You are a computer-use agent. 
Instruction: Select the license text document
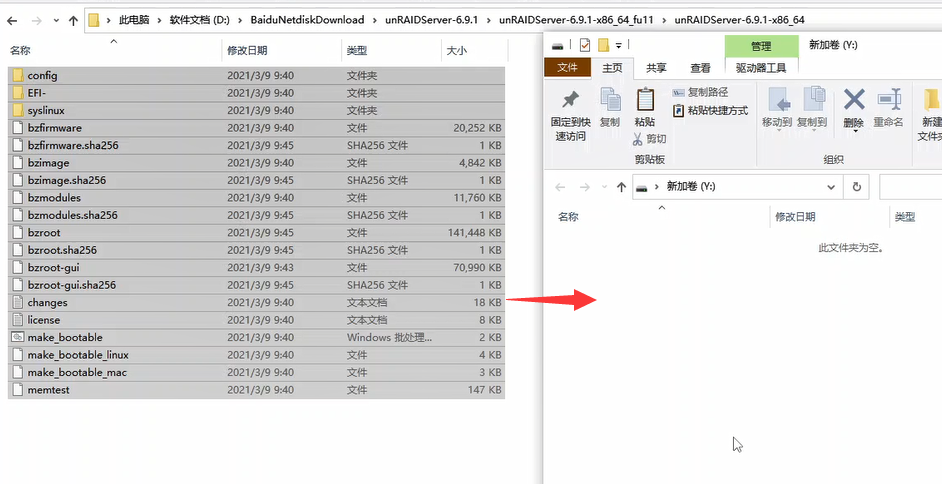(x=257, y=320)
